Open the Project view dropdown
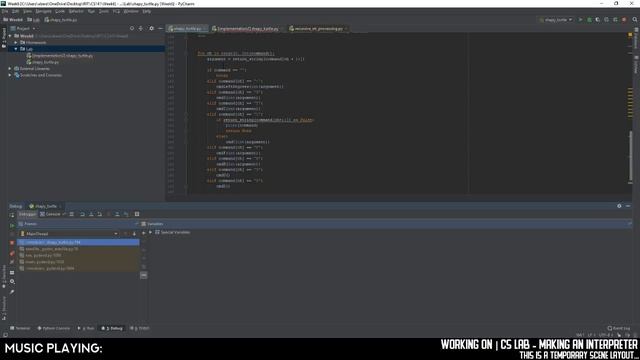This screenshot has width=640, height=360. [x=23, y=29]
